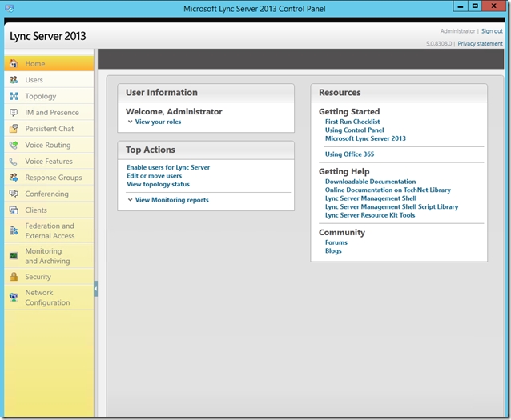Open Response Groups section
This screenshot has height=420, width=511.
click(49, 178)
